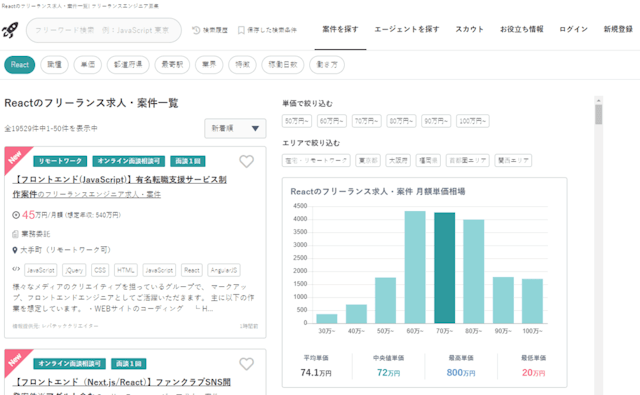
Task: Expand the 働き方 filter pill
Action: coord(327,65)
